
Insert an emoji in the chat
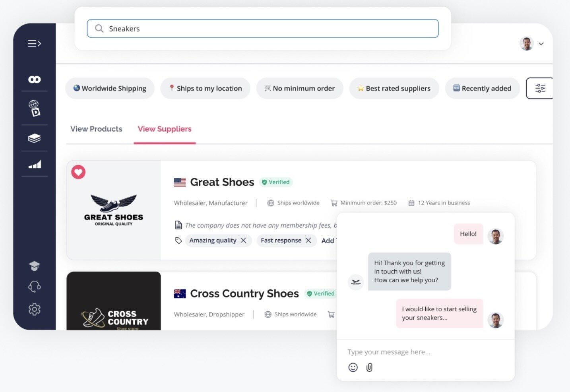(x=352, y=367)
